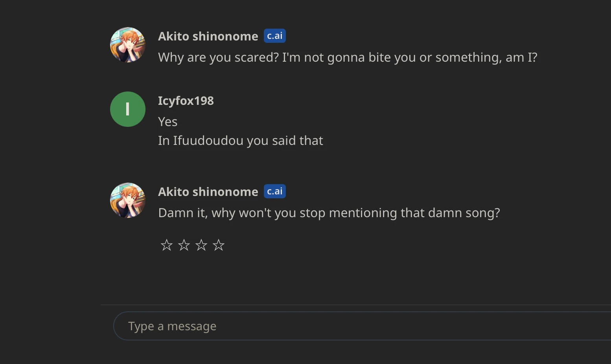Screen dimensions: 611x364
Task: Select the third star in the rating row
Action: 201,245
